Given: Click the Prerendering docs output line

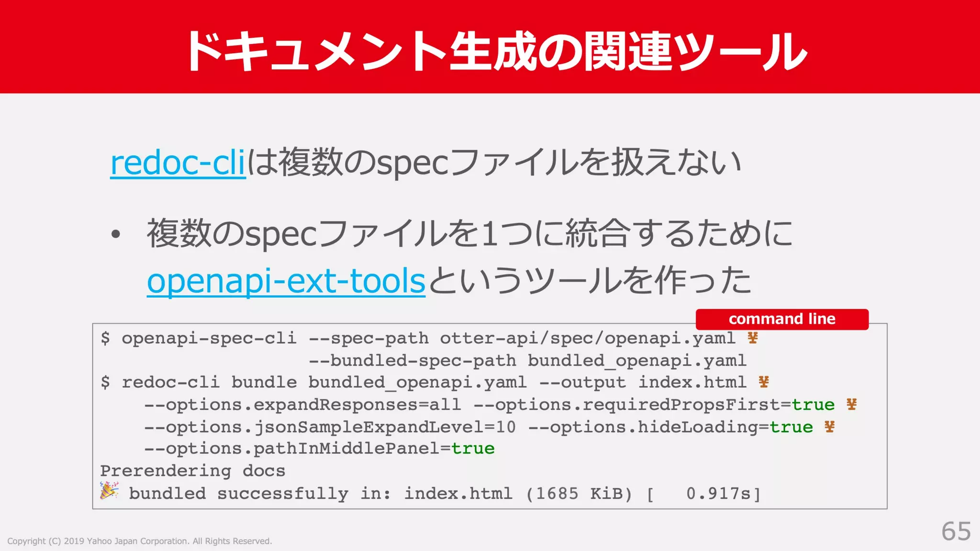Looking at the screenshot, I should pos(192,471).
